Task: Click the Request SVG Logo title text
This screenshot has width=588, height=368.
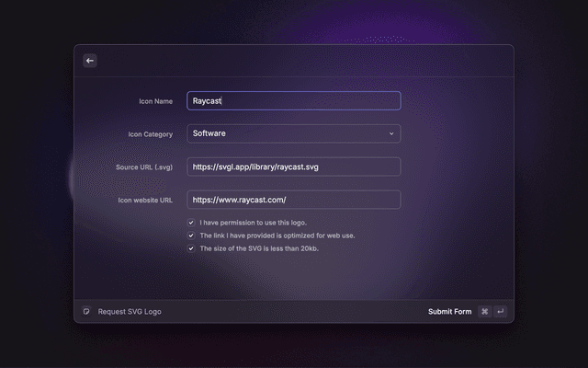Action: (x=130, y=312)
